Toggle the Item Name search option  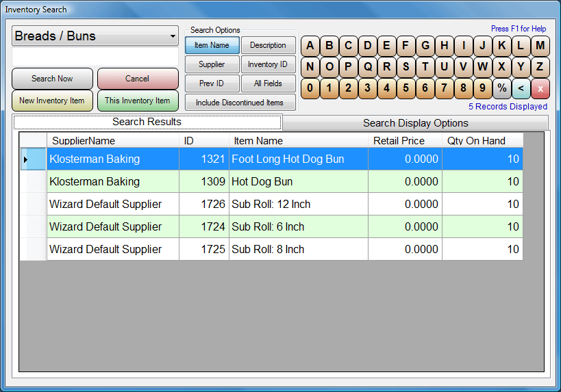(x=212, y=45)
